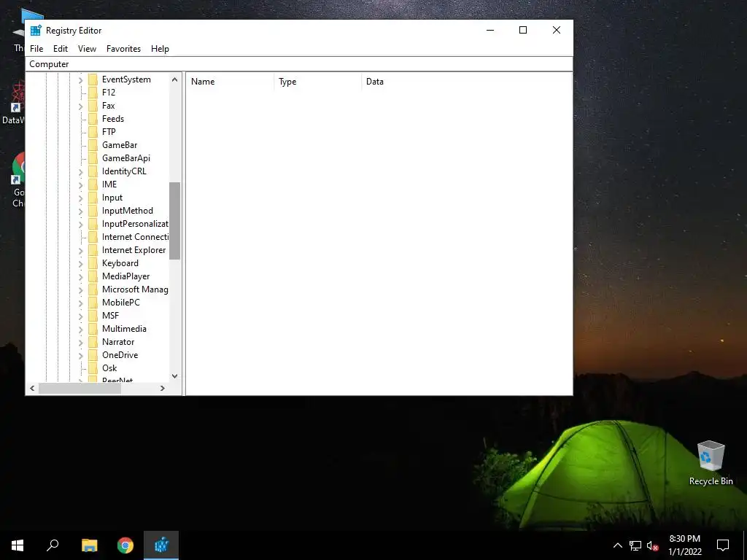
Task: Click the horizontal scroll right arrow
Action: tap(163, 389)
